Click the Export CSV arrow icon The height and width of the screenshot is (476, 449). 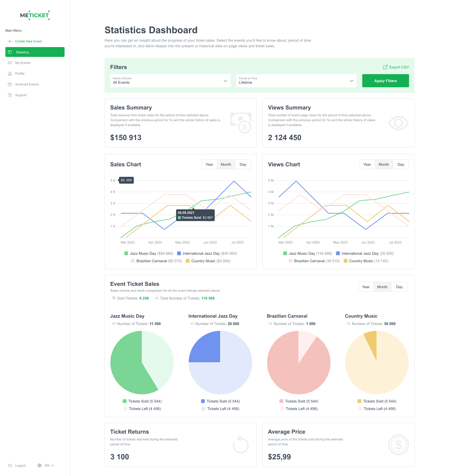(x=385, y=67)
